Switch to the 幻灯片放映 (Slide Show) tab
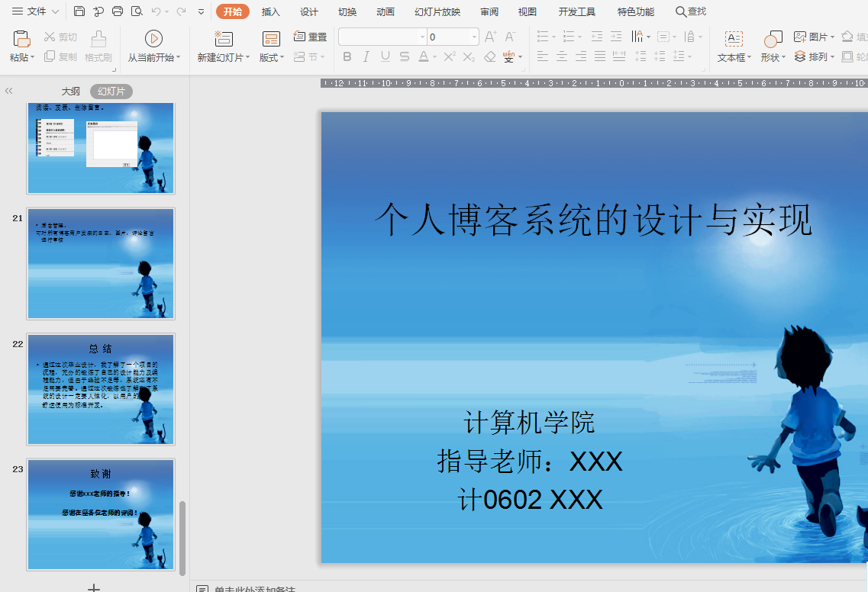The width and height of the screenshot is (868, 592). pos(437,11)
